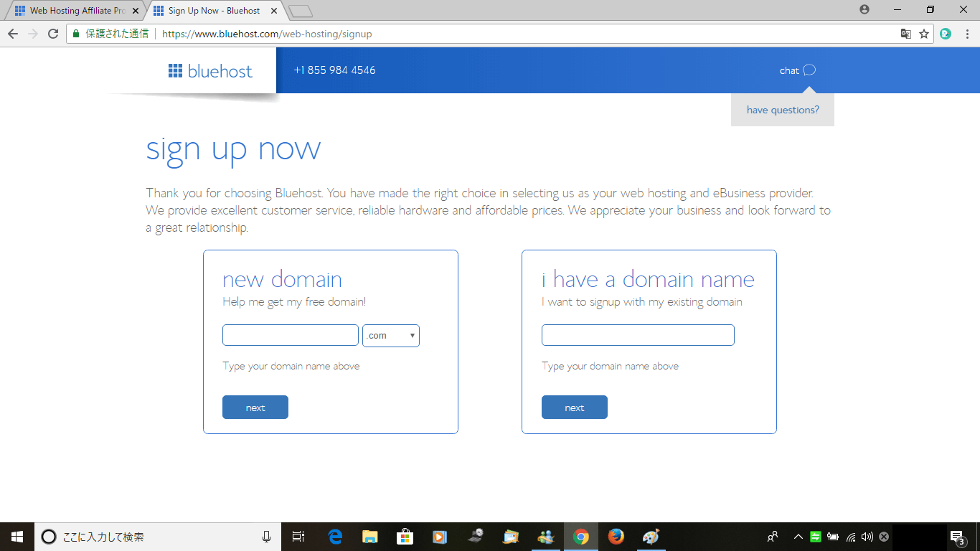The image size is (980, 551).
Task: Select the Sign Up Now - Bluehost tab
Action: (214, 11)
